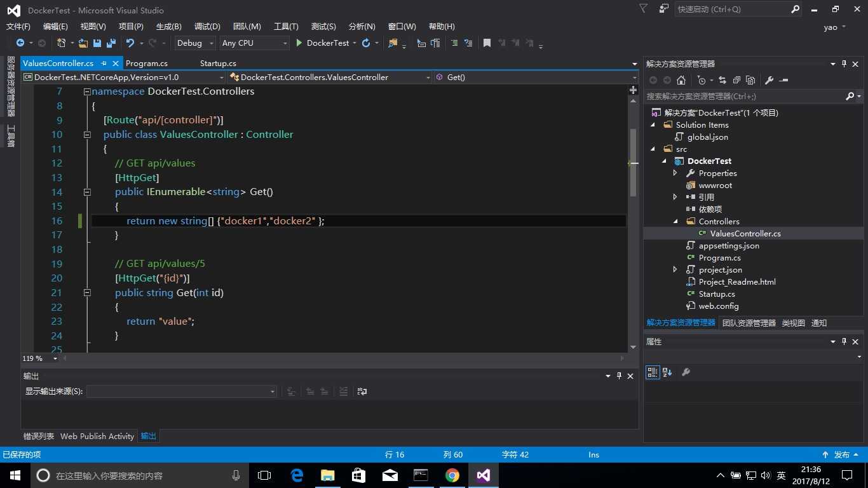Click the Open File folder icon
The image size is (868, 488).
(83, 43)
